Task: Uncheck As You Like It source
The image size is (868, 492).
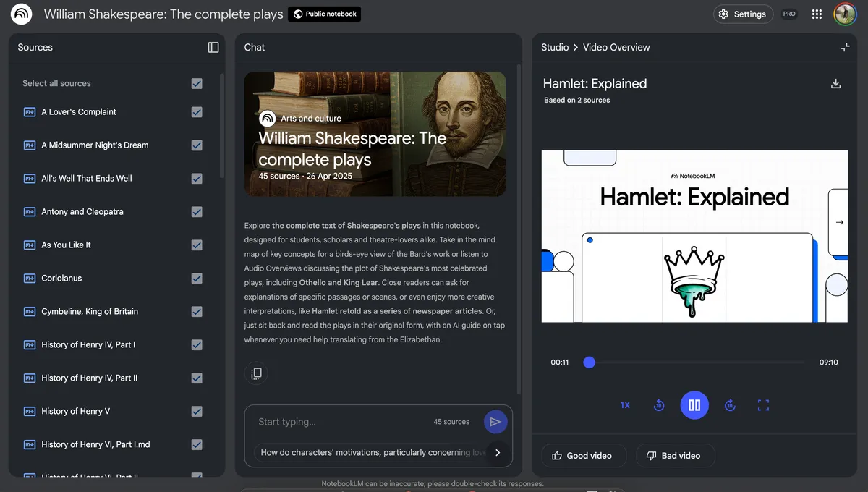Action: click(x=197, y=245)
